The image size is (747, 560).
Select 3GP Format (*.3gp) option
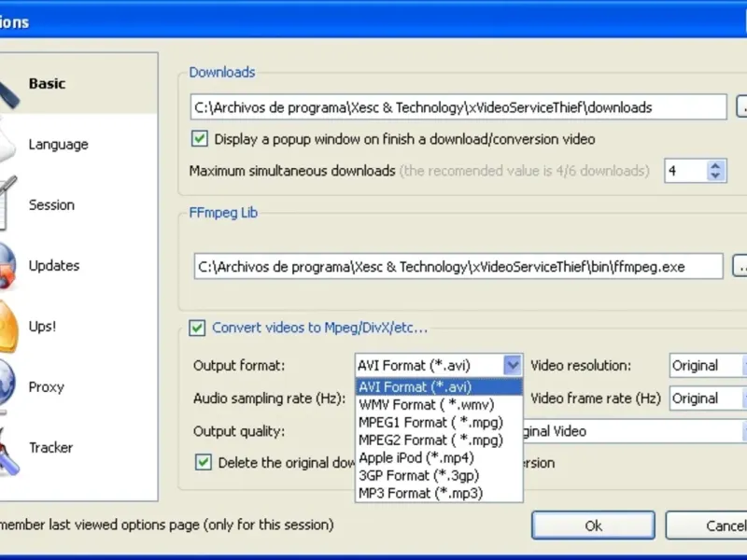(x=439, y=475)
